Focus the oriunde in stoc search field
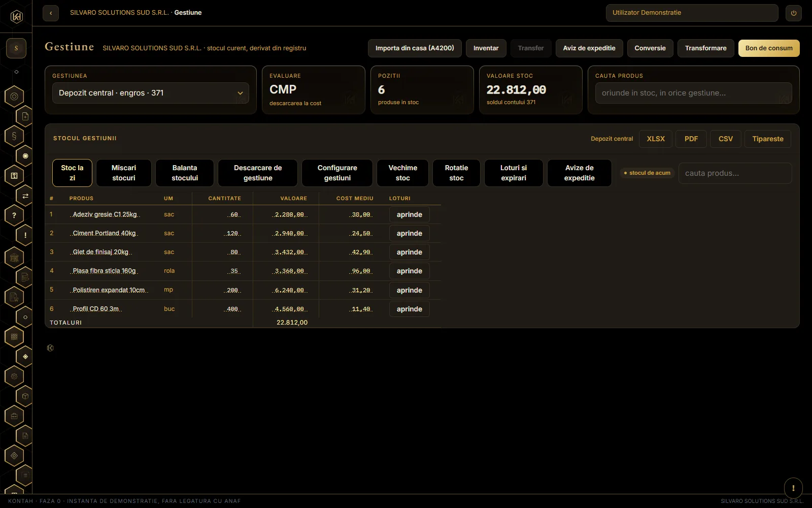The width and height of the screenshot is (812, 508). [693, 93]
